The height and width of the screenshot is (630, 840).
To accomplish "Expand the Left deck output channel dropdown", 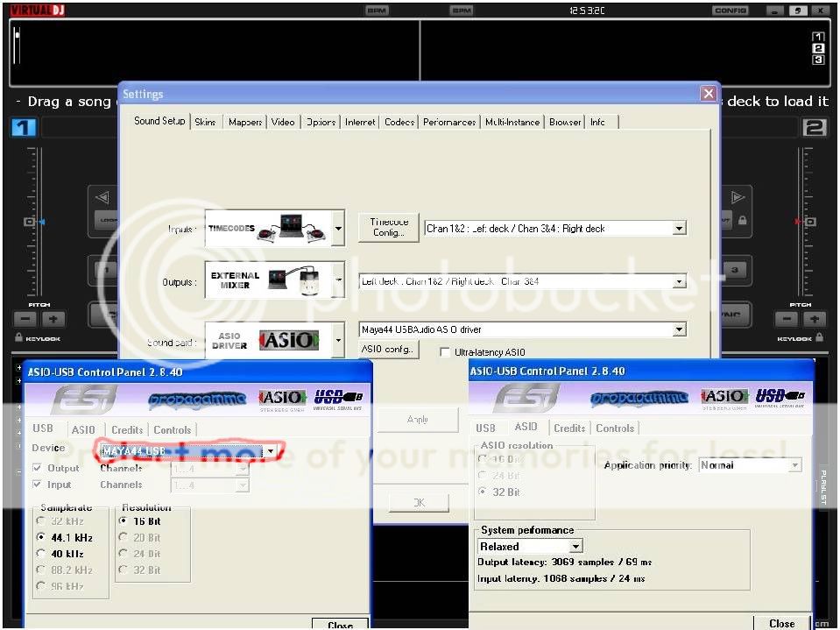I will pos(680,281).
